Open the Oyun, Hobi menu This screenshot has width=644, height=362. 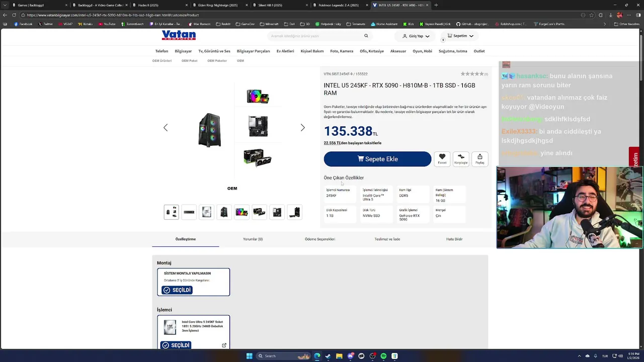click(x=422, y=51)
